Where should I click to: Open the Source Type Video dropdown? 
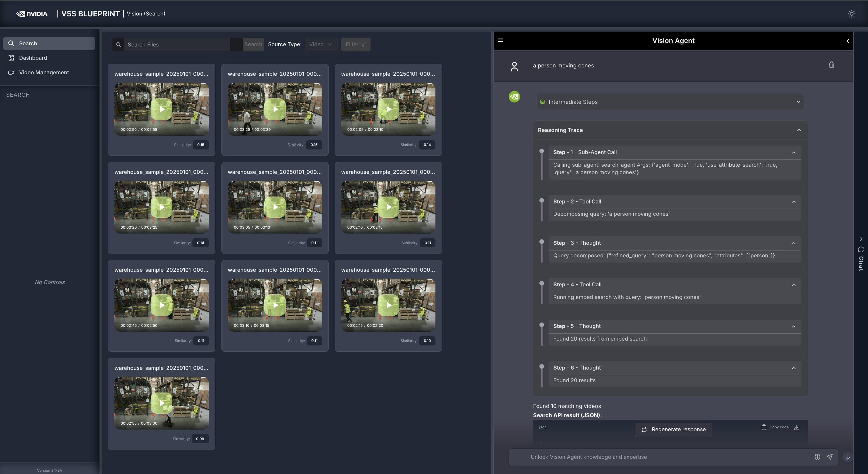pos(321,44)
